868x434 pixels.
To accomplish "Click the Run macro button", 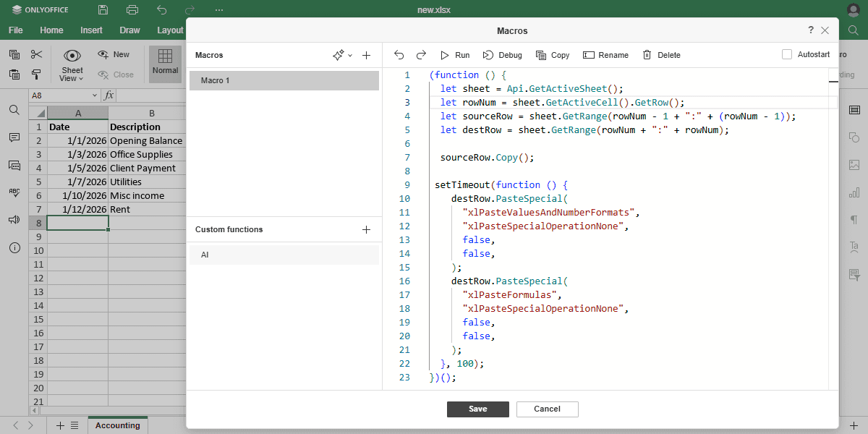I will tap(454, 55).
